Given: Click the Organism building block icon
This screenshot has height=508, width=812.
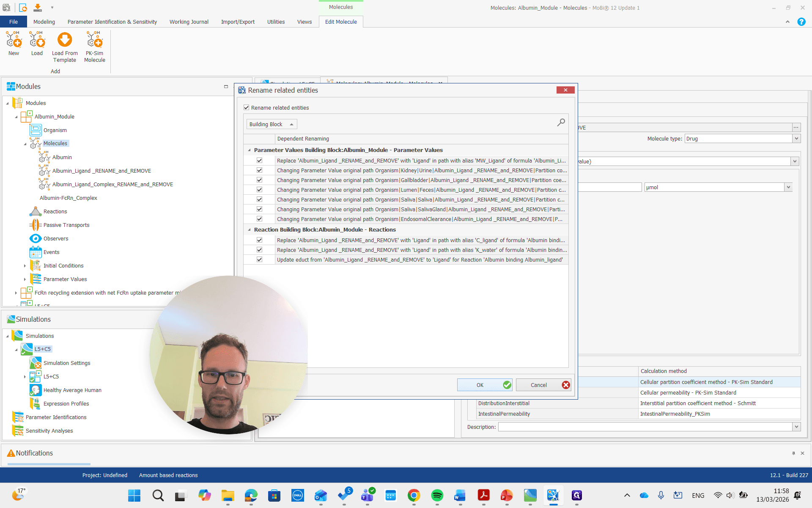Looking at the screenshot, I should (36, 130).
